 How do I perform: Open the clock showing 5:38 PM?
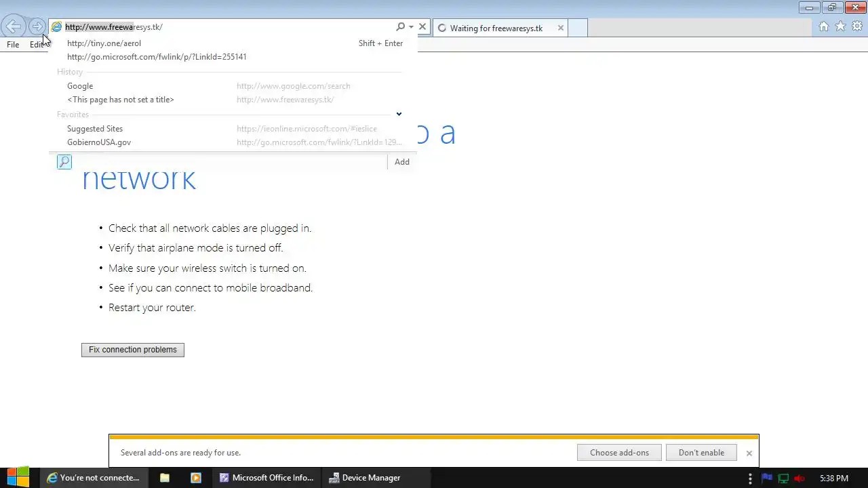pos(833,478)
